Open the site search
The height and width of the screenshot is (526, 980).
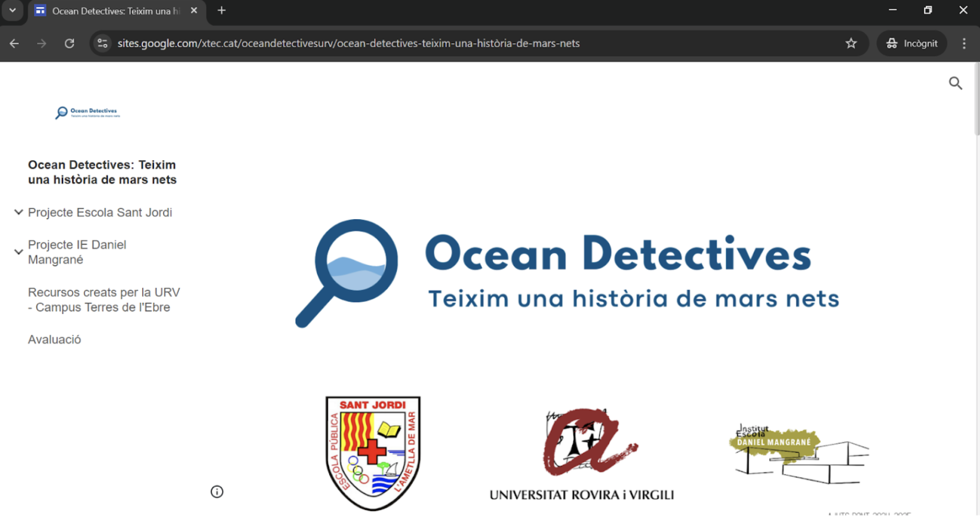coord(956,83)
